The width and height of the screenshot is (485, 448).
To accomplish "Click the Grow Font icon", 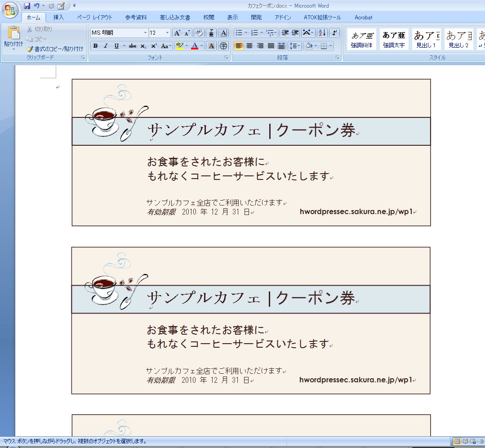I will pyautogui.click(x=178, y=33).
